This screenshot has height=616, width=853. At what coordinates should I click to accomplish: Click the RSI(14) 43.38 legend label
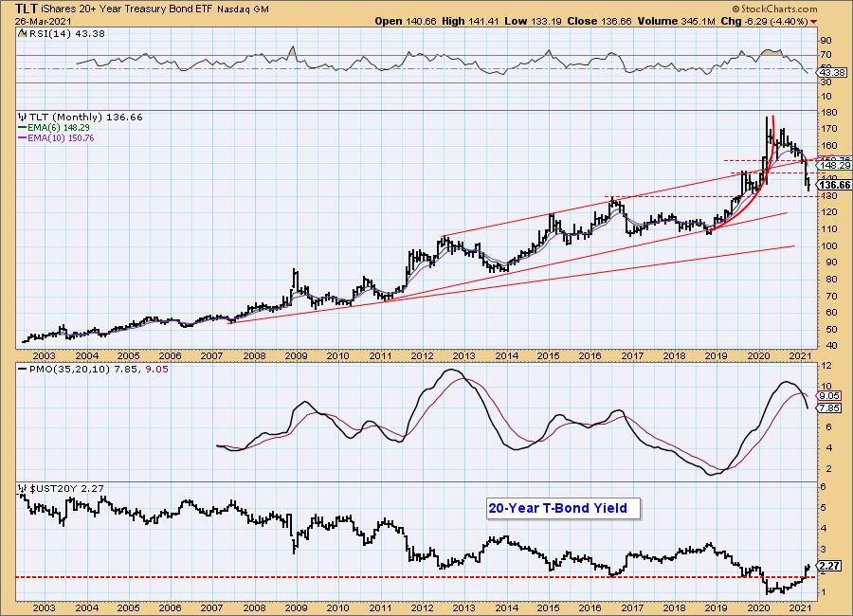coord(65,33)
